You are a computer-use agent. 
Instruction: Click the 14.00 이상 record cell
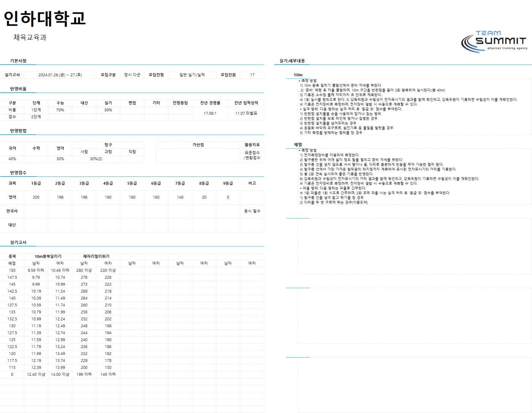pos(60,374)
